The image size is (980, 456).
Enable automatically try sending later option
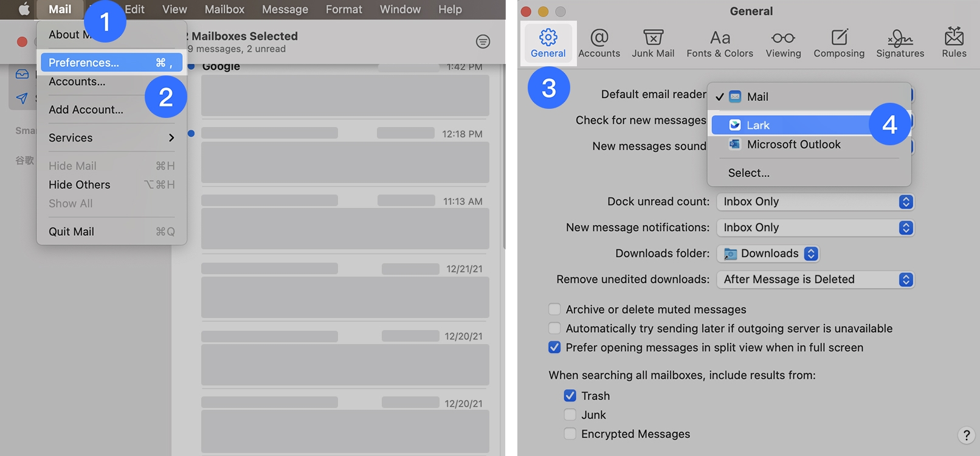pyautogui.click(x=554, y=328)
